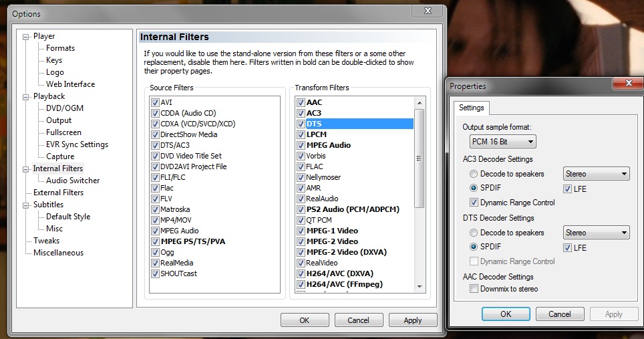Select DTS SPDIF radio button

tap(474, 247)
